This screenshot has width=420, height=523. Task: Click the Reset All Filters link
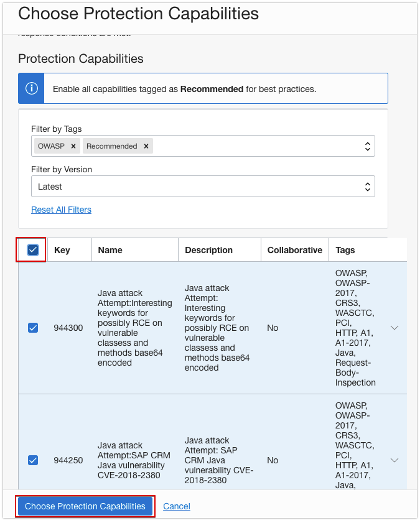[x=61, y=210]
